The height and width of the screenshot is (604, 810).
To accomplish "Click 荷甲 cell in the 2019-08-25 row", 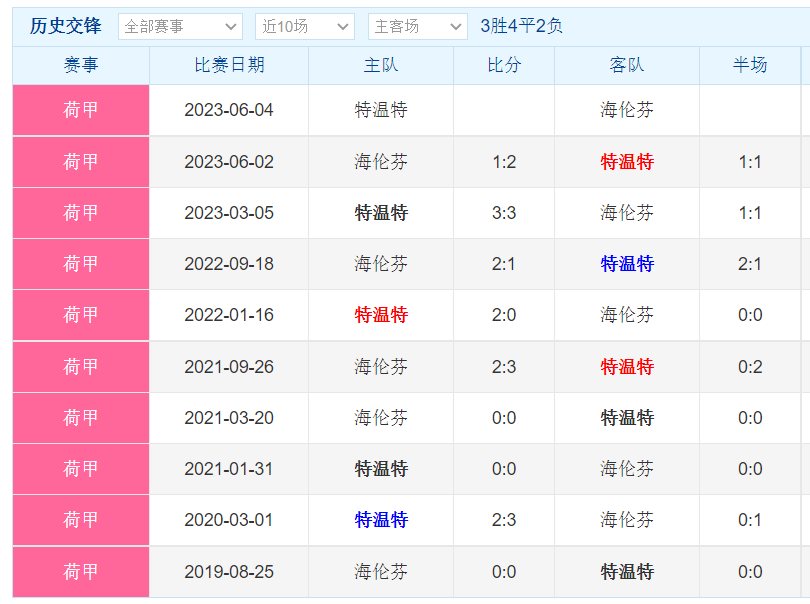I will [x=81, y=572].
